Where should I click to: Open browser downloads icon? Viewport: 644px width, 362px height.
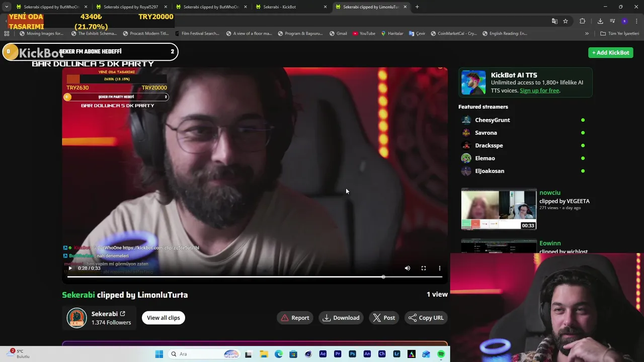click(600, 21)
